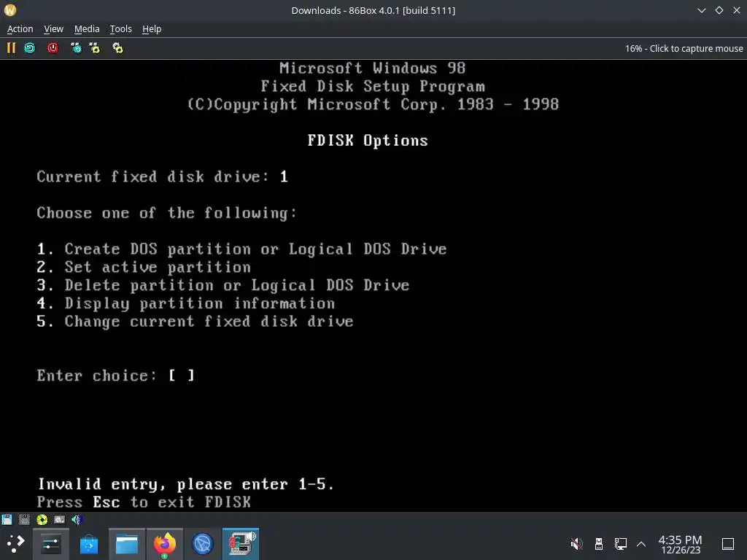Image resolution: width=747 pixels, height=560 pixels.
Task: Expand hidden system tray icons arrow
Action: (x=641, y=544)
